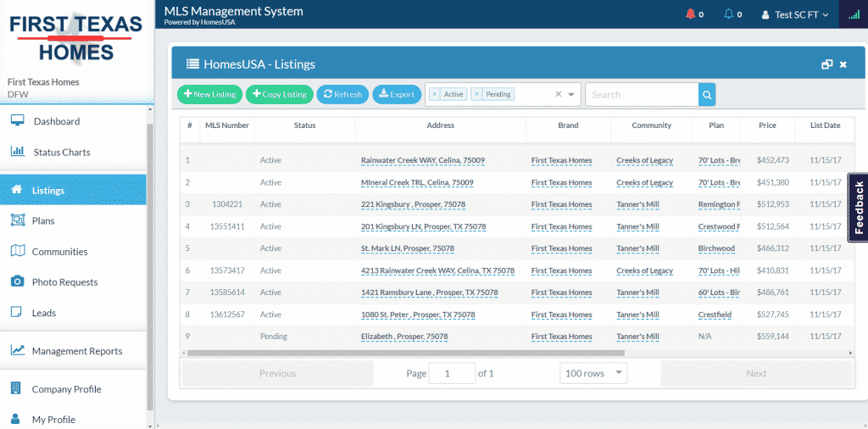Remove the Active status filter tag
868x429 pixels.
point(435,95)
